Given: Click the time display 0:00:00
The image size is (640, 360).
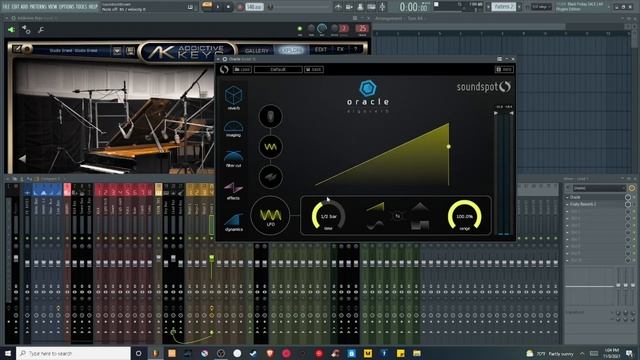Looking at the screenshot, I should pyautogui.click(x=414, y=7).
